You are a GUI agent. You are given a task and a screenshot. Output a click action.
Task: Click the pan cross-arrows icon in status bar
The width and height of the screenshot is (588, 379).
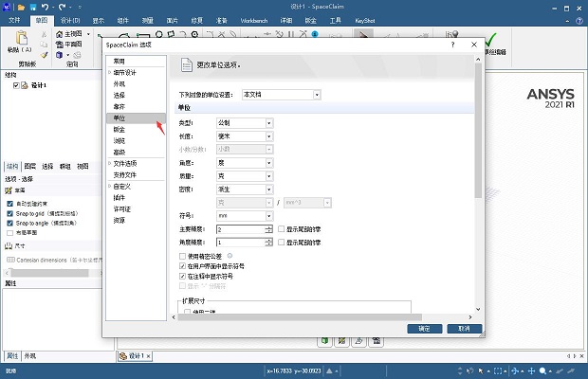tap(531, 370)
